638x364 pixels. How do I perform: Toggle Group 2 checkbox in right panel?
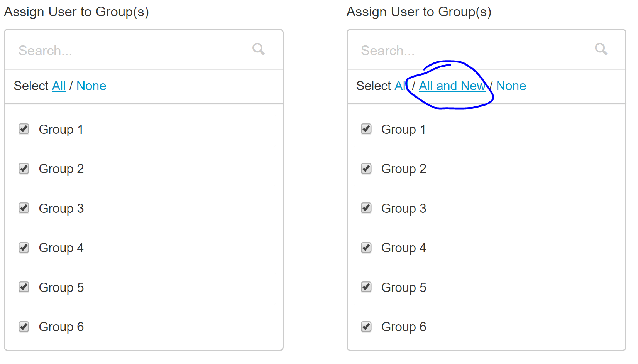tap(366, 169)
